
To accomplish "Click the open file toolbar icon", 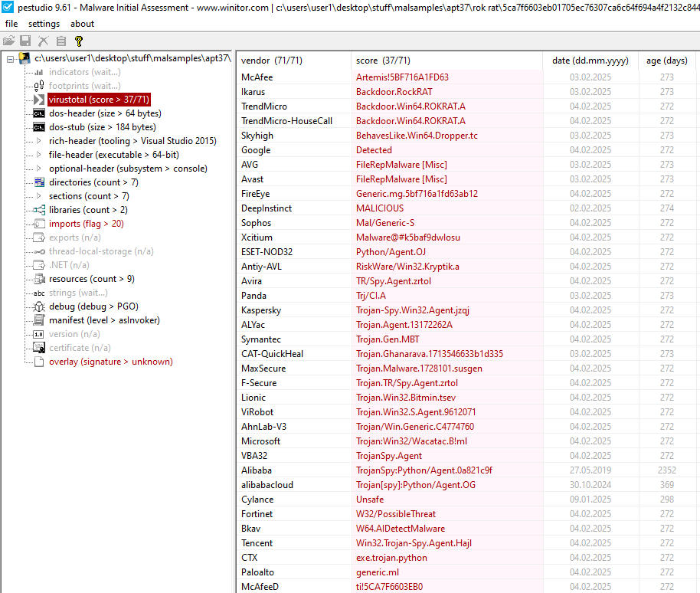I will [8, 41].
